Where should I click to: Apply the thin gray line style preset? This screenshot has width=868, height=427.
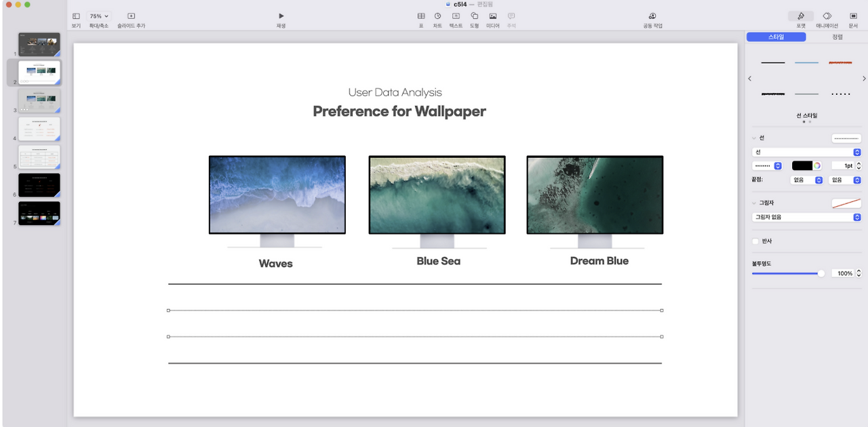coord(806,94)
